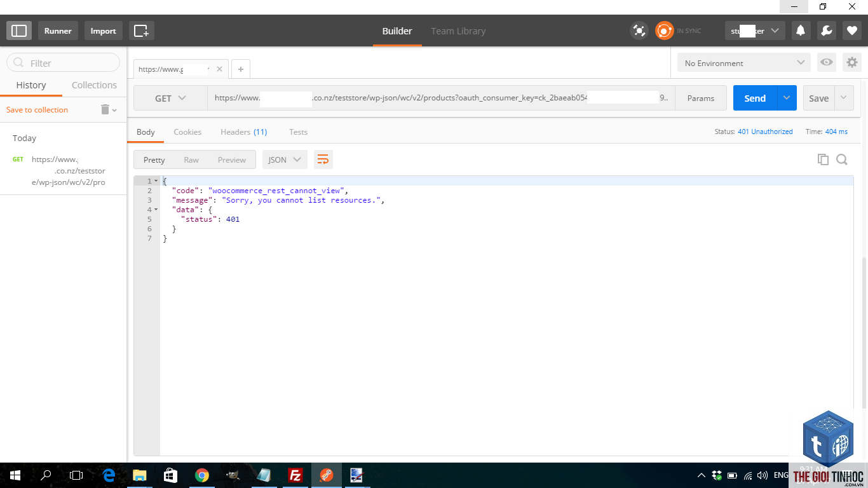Expand the Save button dropdown arrow
Screen dimensions: 868x488
pyautogui.click(x=844, y=98)
